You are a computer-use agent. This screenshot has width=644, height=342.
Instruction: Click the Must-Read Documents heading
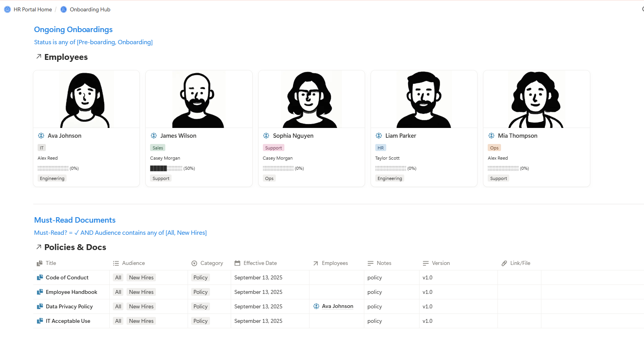pos(75,220)
